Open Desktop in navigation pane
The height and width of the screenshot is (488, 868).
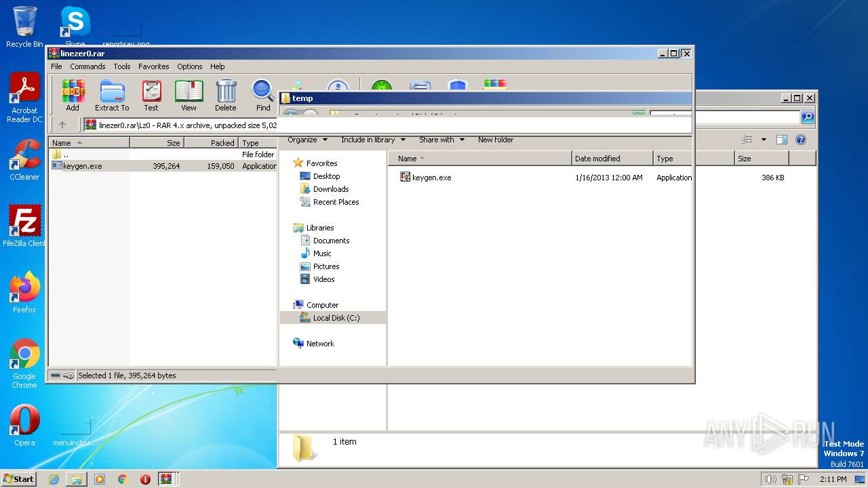pyautogui.click(x=320, y=176)
